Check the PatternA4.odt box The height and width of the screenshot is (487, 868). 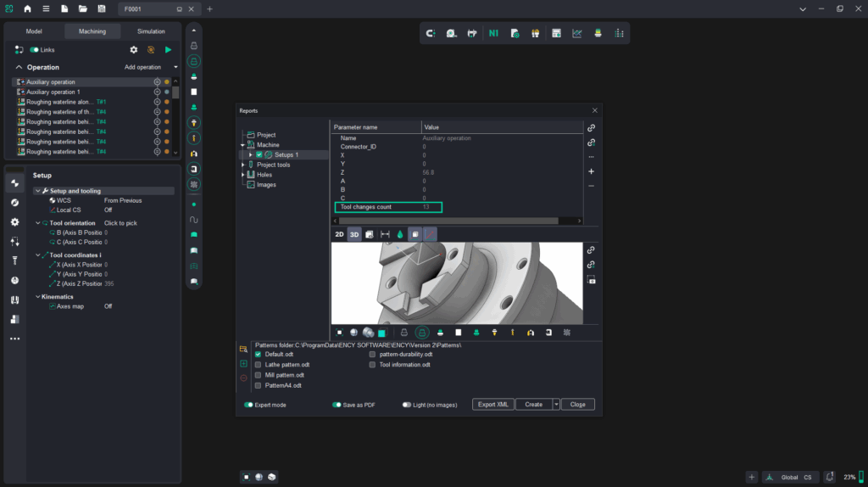[258, 385]
